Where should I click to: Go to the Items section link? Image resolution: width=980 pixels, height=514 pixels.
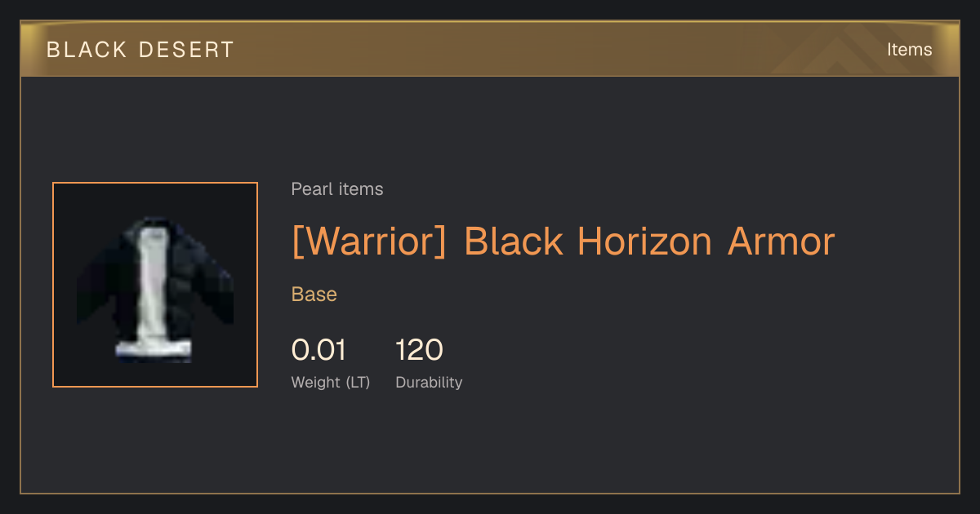tap(909, 50)
